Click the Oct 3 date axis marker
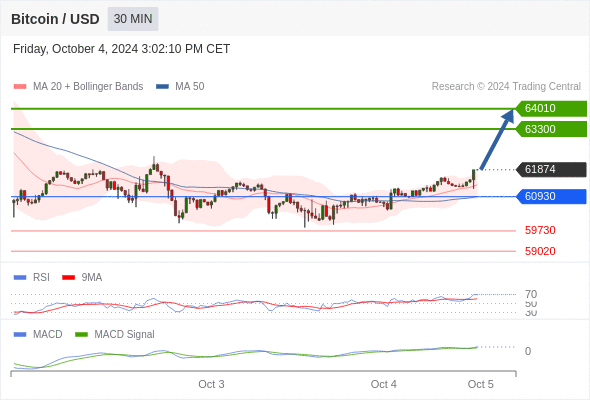This screenshot has width=590, height=400. coord(211,384)
